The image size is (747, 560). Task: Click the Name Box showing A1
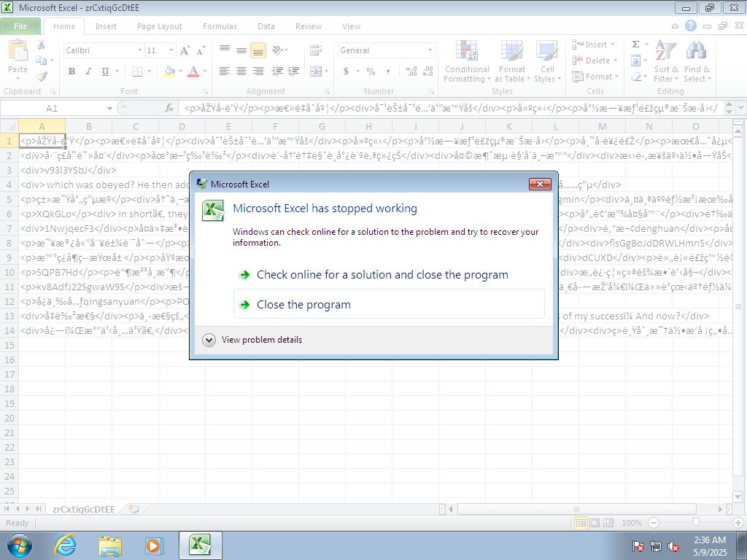point(52,108)
